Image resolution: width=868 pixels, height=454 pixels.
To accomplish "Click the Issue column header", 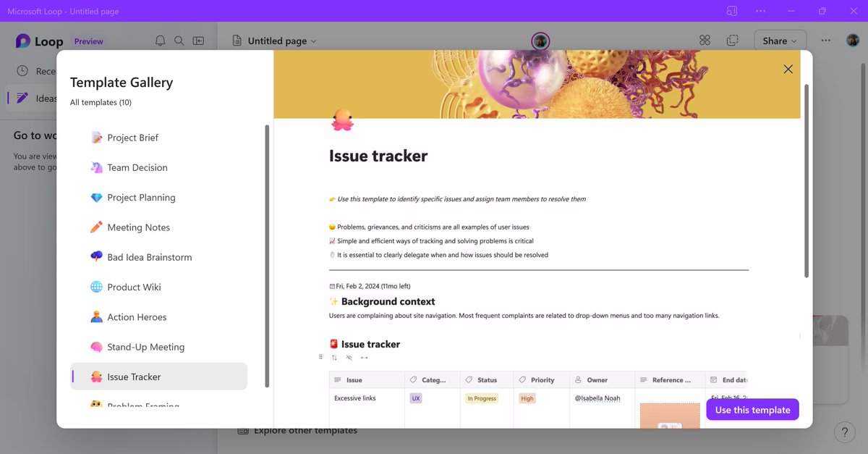I will click(x=367, y=379).
